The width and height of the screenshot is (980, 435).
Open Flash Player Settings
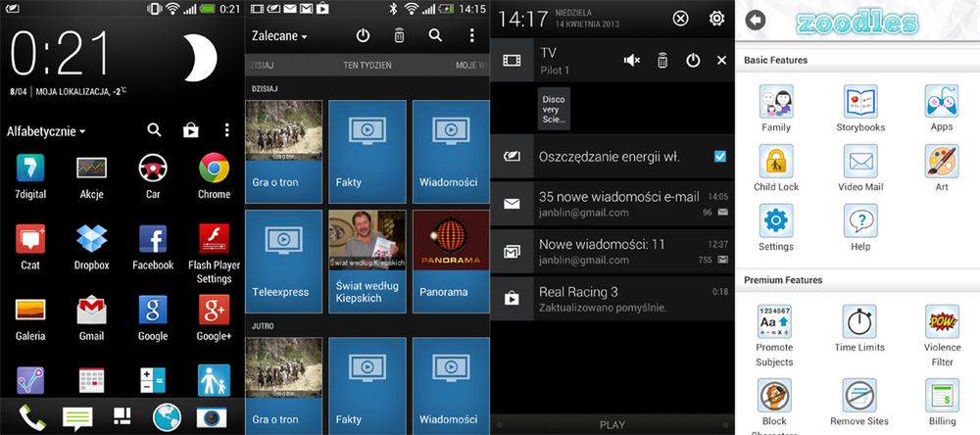point(214,254)
